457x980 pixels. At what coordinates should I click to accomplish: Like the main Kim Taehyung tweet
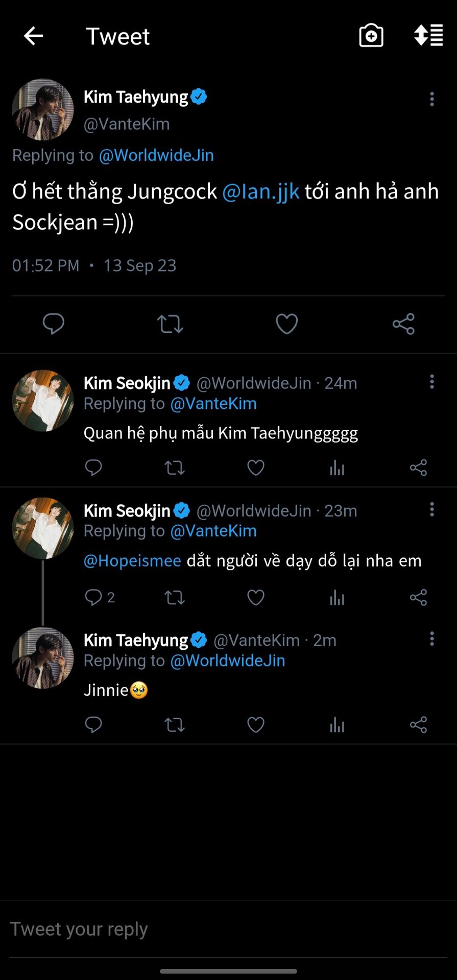pyautogui.click(x=286, y=324)
